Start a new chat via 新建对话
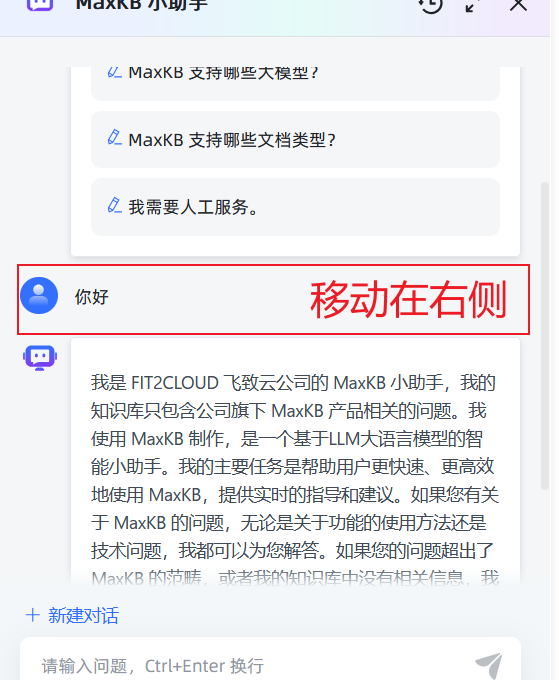The image size is (559, 680). pos(83,615)
